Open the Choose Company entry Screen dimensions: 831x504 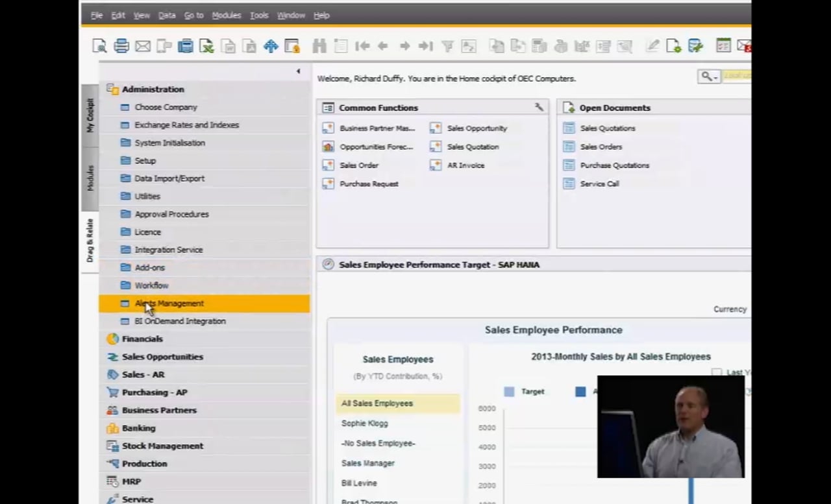[x=166, y=107]
